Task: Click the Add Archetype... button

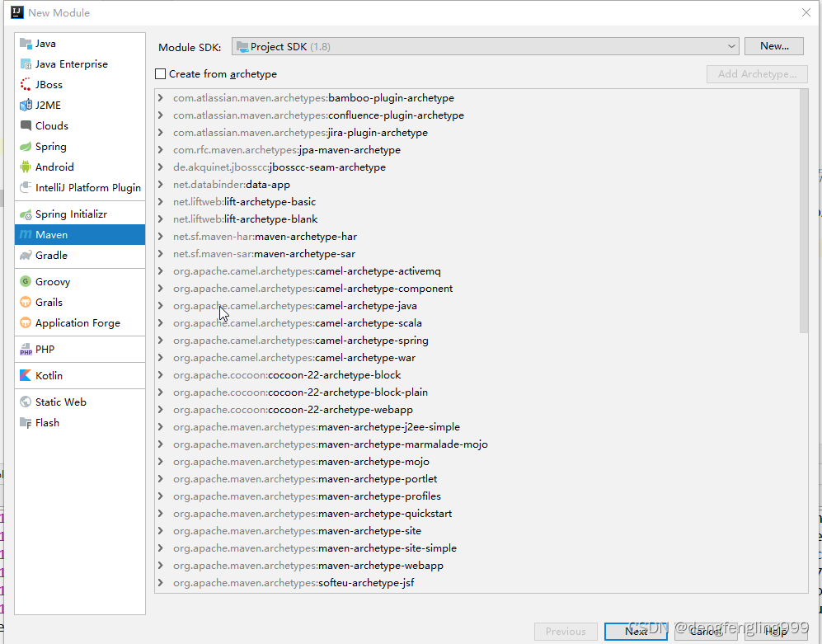Action: 757,74
